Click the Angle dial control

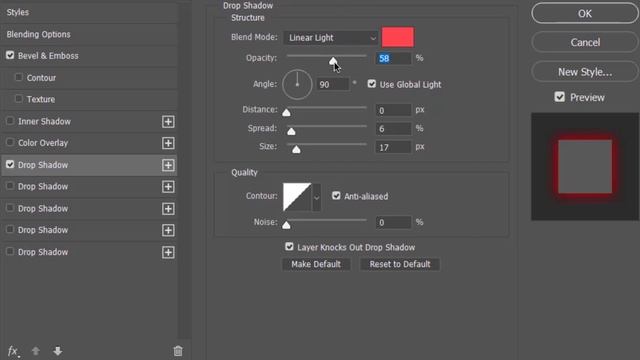(x=297, y=84)
